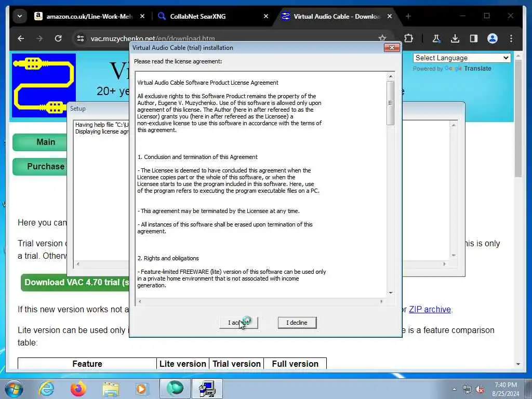532x399 pixels.
Task: Open the browser extensions puzzle icon
Action: coord(408,38)
